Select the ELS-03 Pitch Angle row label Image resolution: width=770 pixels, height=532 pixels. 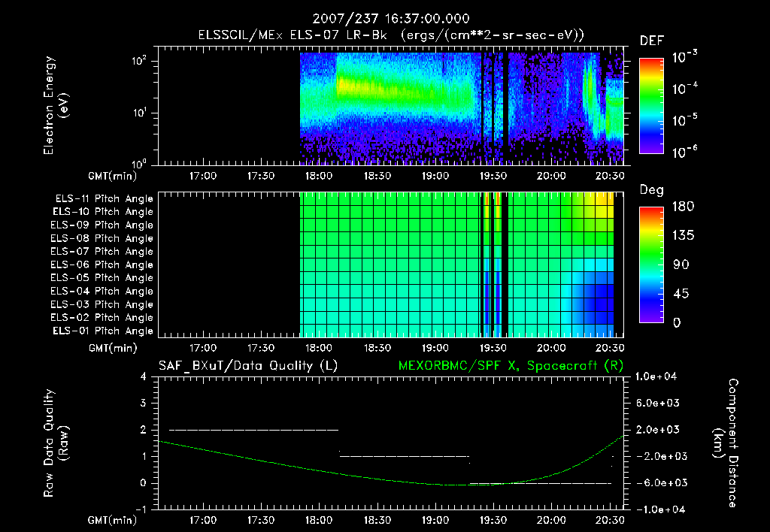click(x=102, y=305)
